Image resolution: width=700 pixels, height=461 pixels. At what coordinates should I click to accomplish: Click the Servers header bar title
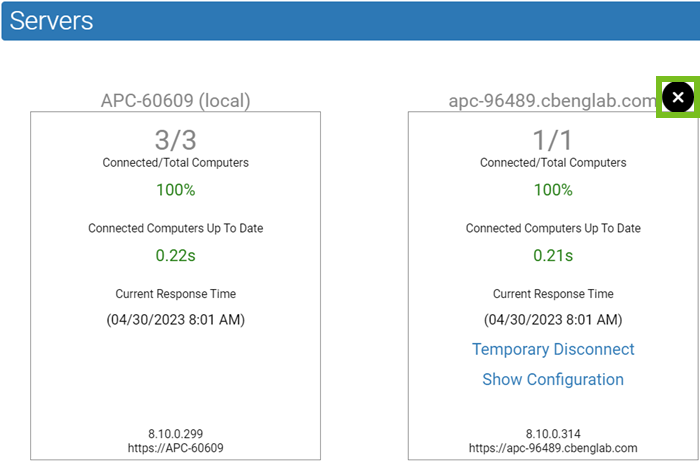pyautogui.click(x=52, y=20)
